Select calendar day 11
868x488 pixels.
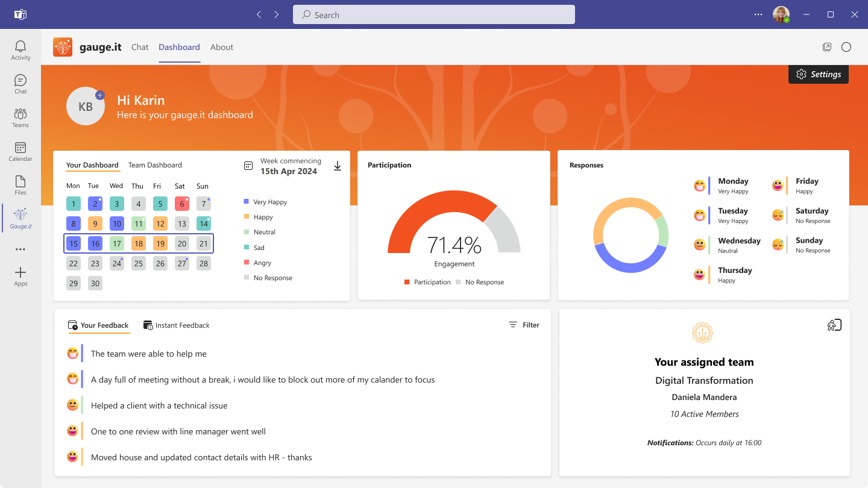point(139,224)
